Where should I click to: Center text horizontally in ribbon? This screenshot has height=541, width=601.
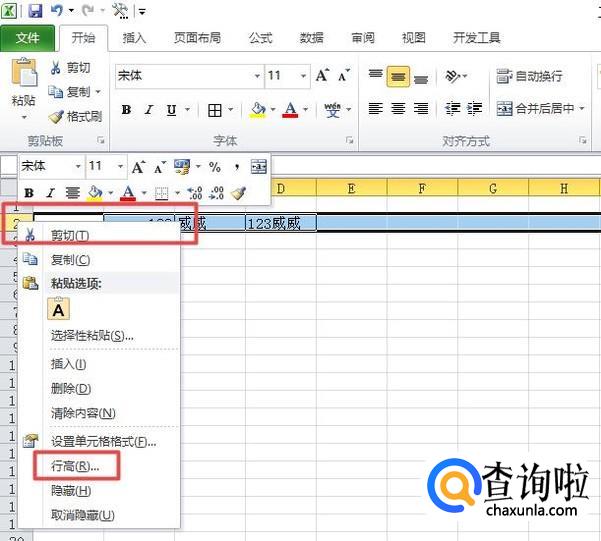point(398,109)
